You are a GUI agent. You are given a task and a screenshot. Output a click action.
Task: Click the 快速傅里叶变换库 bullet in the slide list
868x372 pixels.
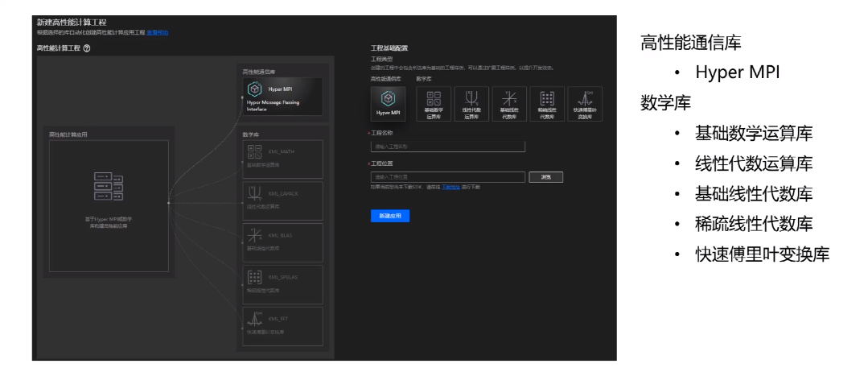(x=763, y=254)
